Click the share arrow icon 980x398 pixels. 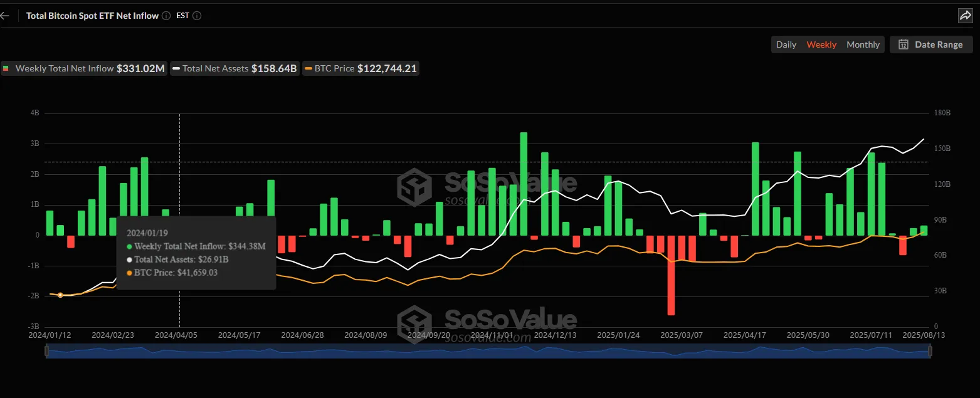(965, 16)
